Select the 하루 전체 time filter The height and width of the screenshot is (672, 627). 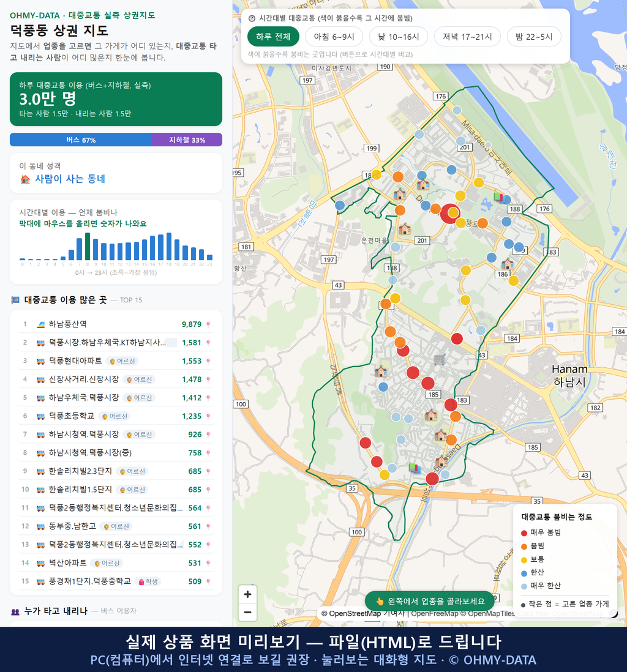click(273, 37)
